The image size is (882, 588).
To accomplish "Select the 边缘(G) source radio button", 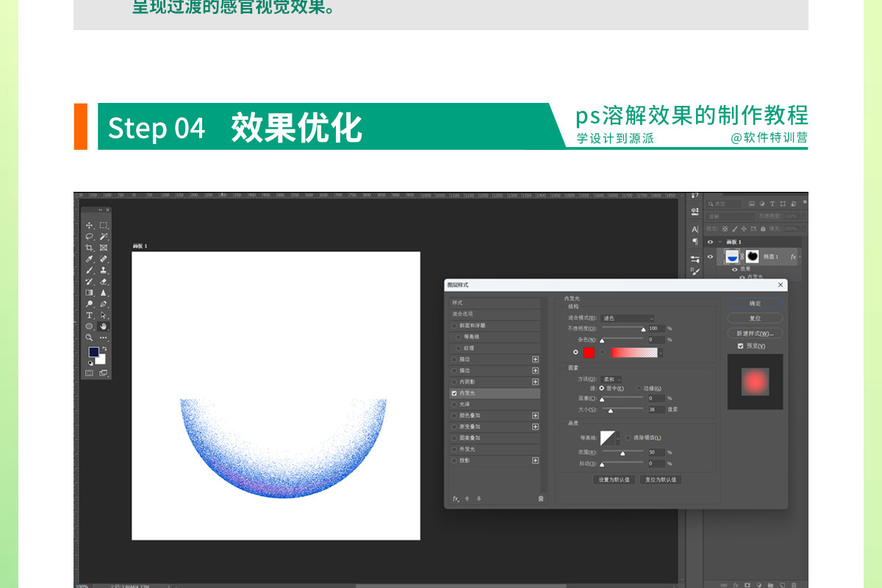I will (638, 388).
